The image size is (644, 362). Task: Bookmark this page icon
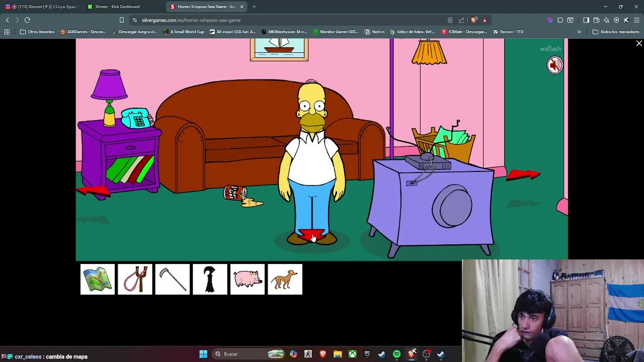point(121,20)
